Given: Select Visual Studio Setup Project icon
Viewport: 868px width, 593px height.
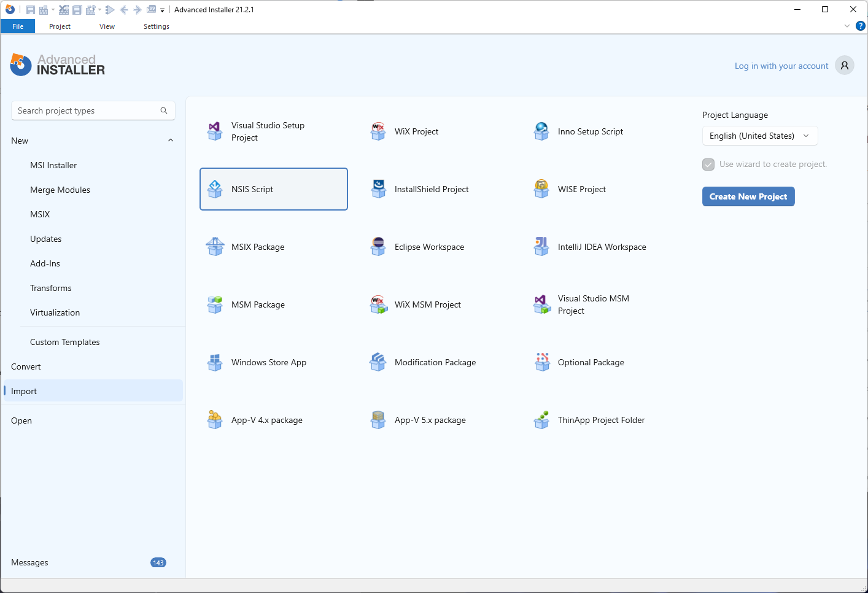Looking at the screenshot, I should click(215, 131).
